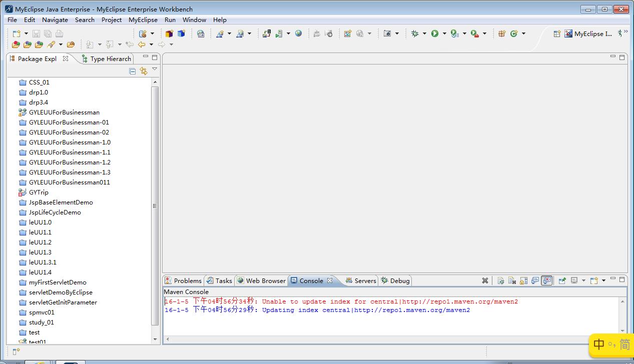Select the spmvc01 project
The image size is (634, 364).
42,312
